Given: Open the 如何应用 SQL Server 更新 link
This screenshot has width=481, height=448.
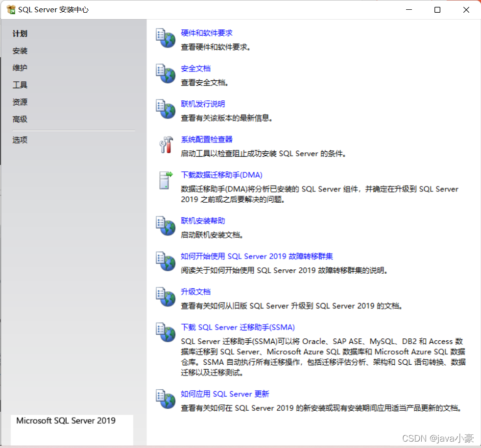Looking at the screenshot, I should (225, 394).
